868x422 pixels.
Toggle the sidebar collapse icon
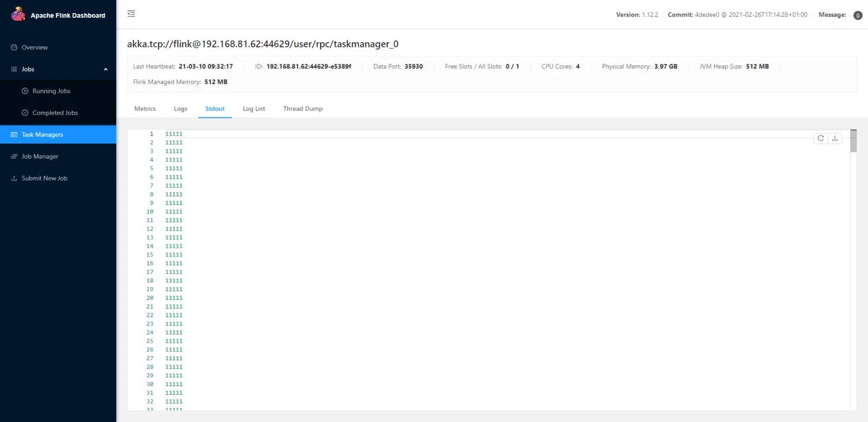pos(131,14)
